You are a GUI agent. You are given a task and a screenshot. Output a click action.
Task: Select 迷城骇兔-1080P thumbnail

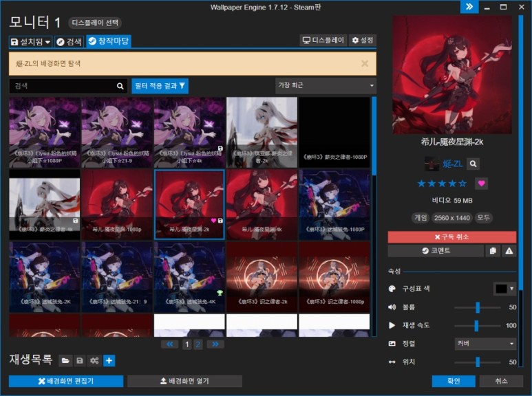pyautogui.click(x=334, y=204)
